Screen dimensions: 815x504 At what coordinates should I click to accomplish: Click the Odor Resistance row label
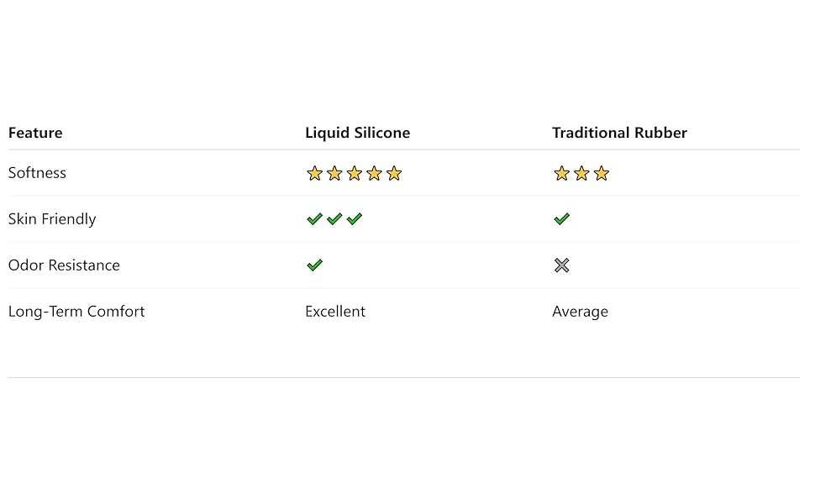(64, 265)
